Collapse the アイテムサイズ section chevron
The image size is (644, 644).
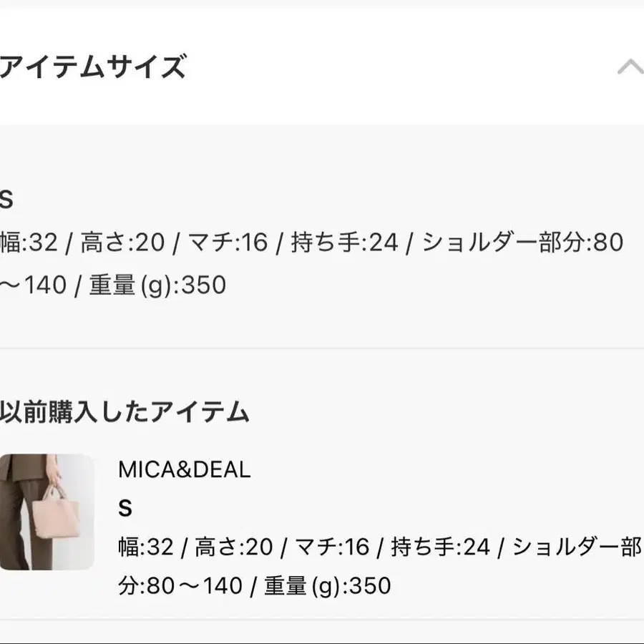click(x=630, y=67)
